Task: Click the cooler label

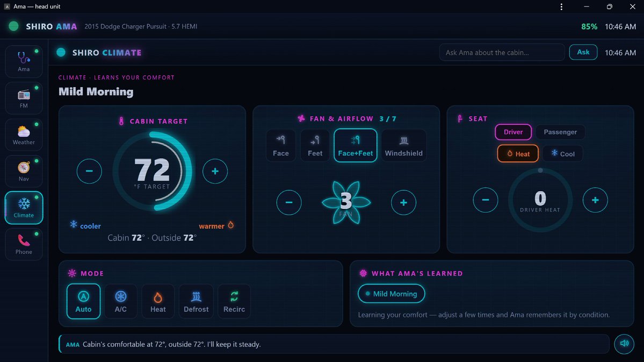Action: [x=90, y=226]
